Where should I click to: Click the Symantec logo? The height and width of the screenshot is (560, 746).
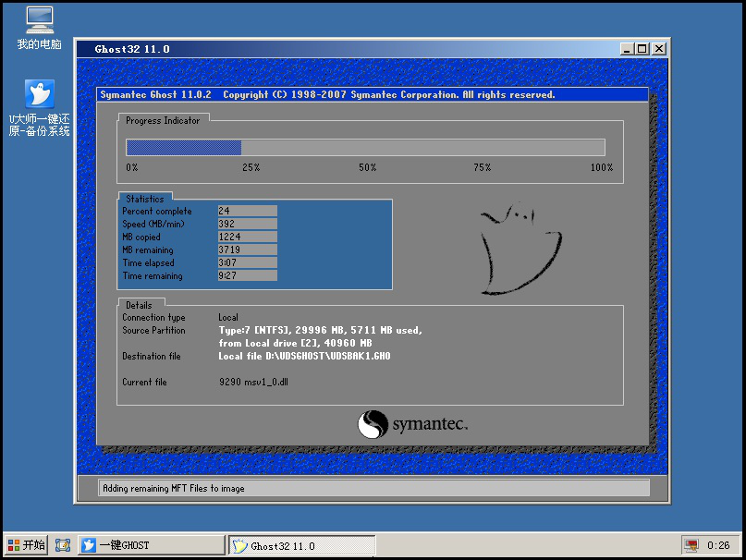[x=412, y=424]
